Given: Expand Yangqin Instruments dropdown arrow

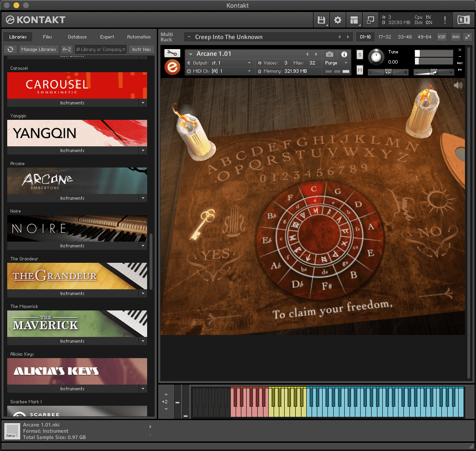Looking at the screenshot, I should click(143, 151).
